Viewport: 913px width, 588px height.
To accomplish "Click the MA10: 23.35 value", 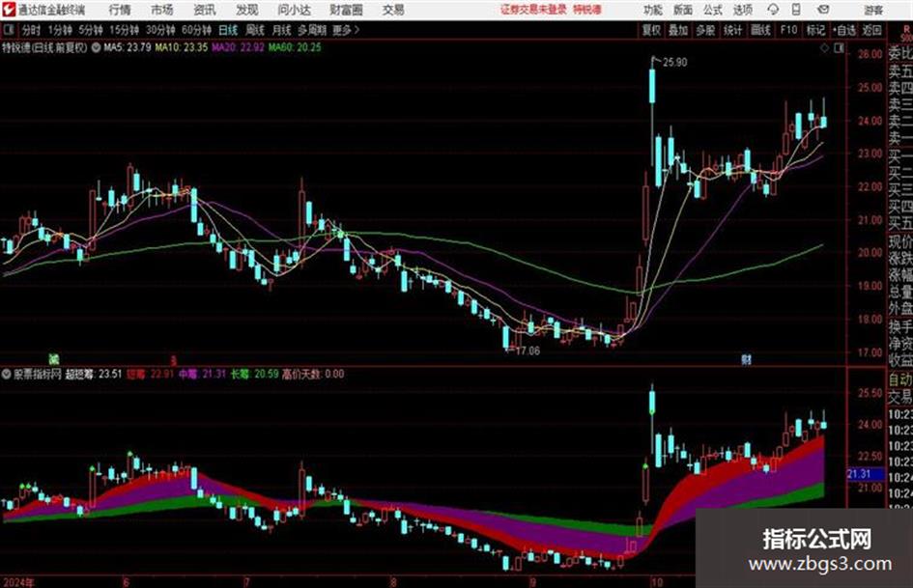I will point(181,47).
